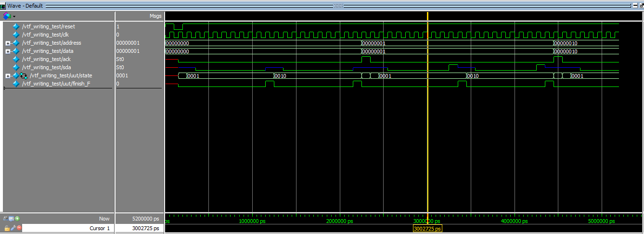The image size is (644, 234).
Task: Click the Wave window icon in title bar
Action: click(x=3, y=5)
